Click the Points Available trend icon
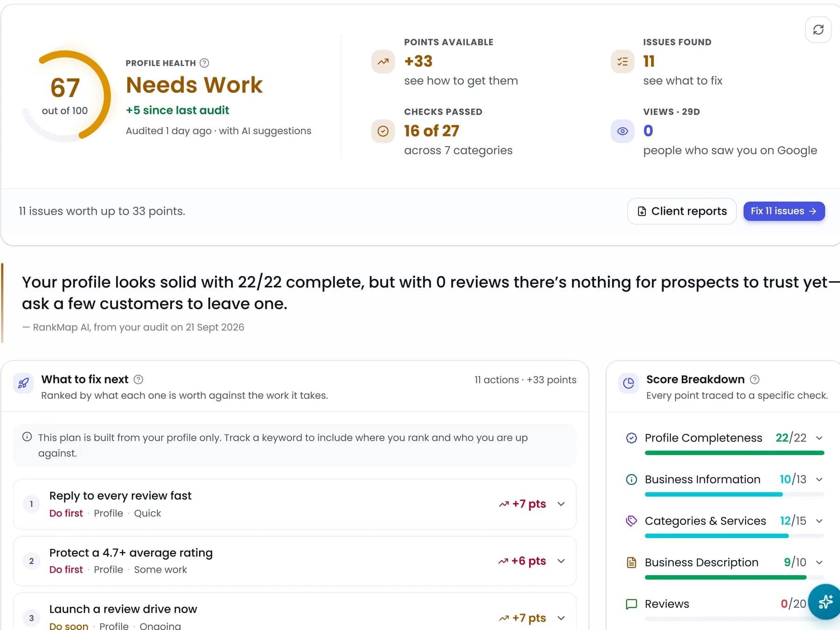 pos(383,62)
